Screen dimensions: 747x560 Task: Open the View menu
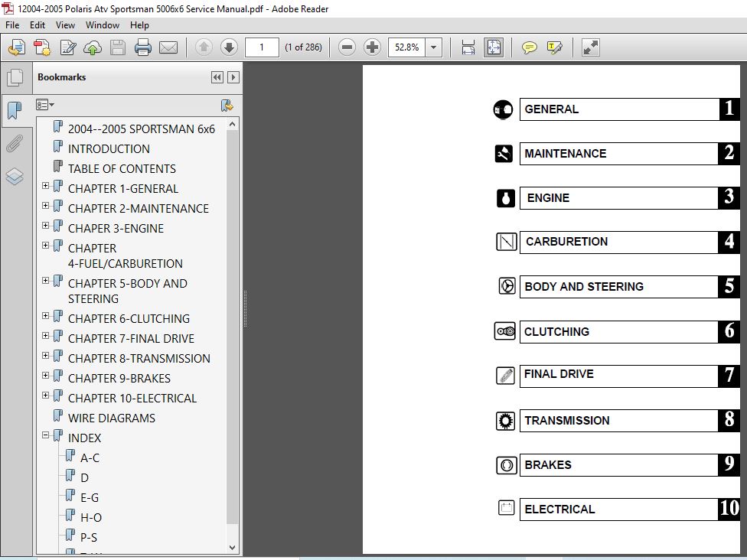coord(65,25)
